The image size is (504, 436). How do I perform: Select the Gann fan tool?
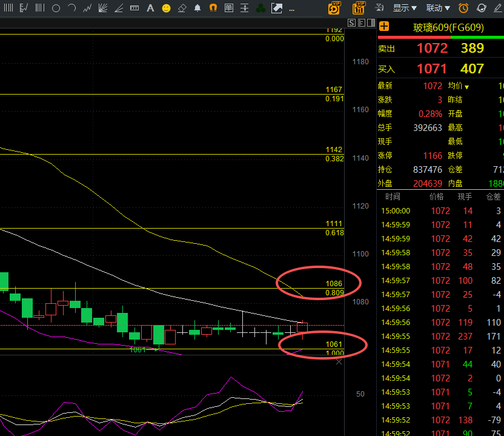click(x=103, y=8)
